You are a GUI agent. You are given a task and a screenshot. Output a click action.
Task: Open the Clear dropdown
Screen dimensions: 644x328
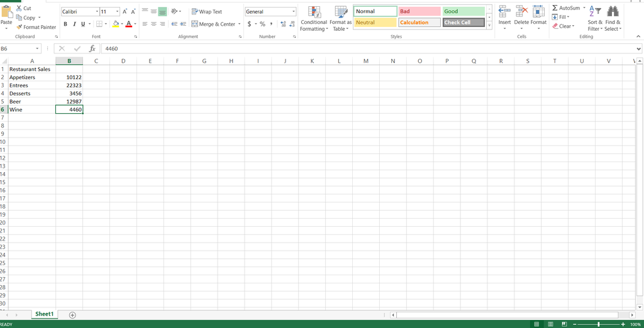coord(563,26)
